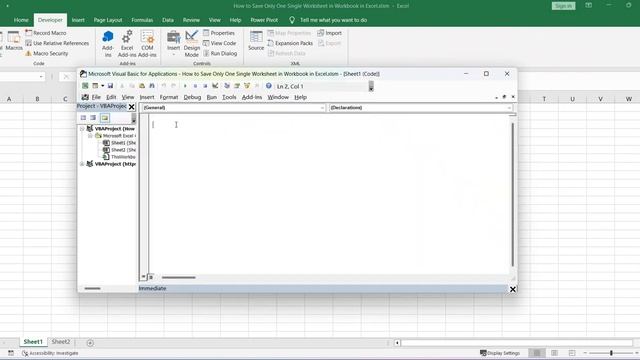Switch to the Home ribbon tab in Excel
This screenshot has height=360, width=640.
pyautogui.click(x=21, y=20)
